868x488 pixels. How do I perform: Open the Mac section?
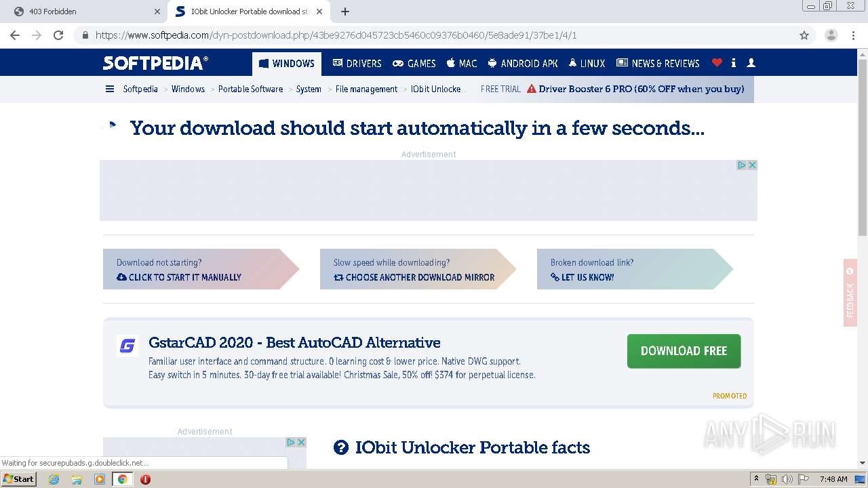click(x=462, y=64)
